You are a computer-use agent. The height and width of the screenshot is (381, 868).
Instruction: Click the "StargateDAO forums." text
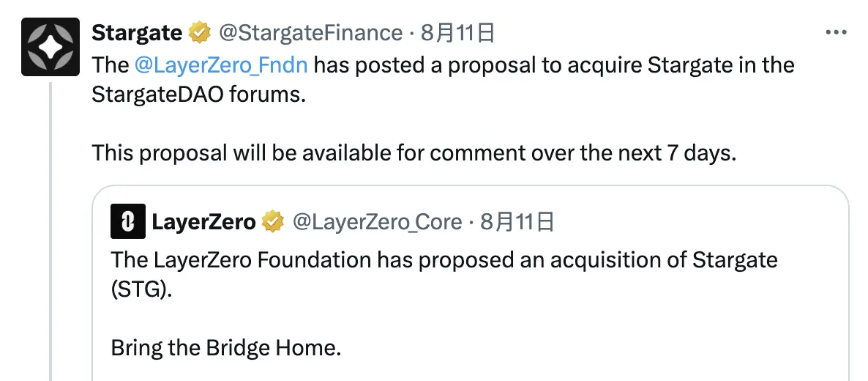click(198, 96)
